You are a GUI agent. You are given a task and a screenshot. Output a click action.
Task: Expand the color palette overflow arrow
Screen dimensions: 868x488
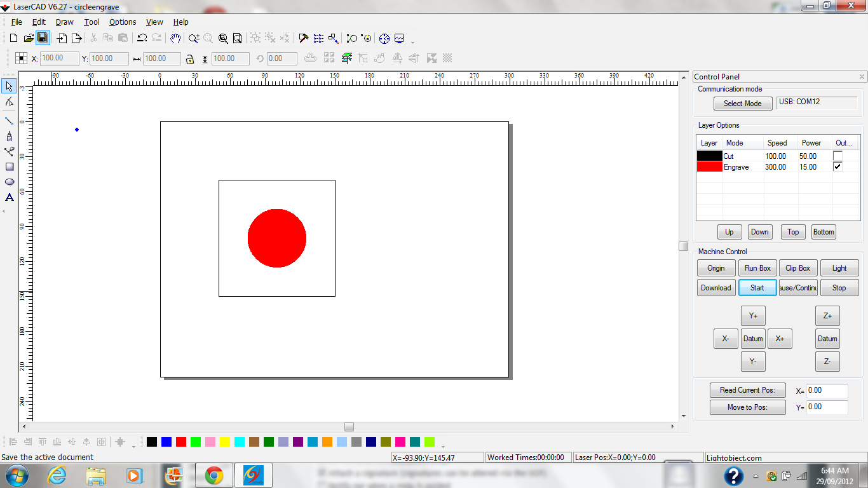[443, 446]
